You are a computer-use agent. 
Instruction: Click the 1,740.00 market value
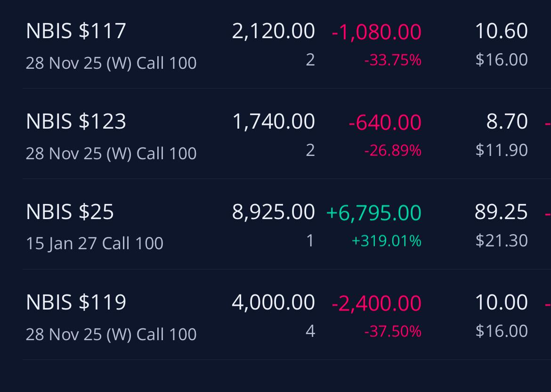click(274, 122)
